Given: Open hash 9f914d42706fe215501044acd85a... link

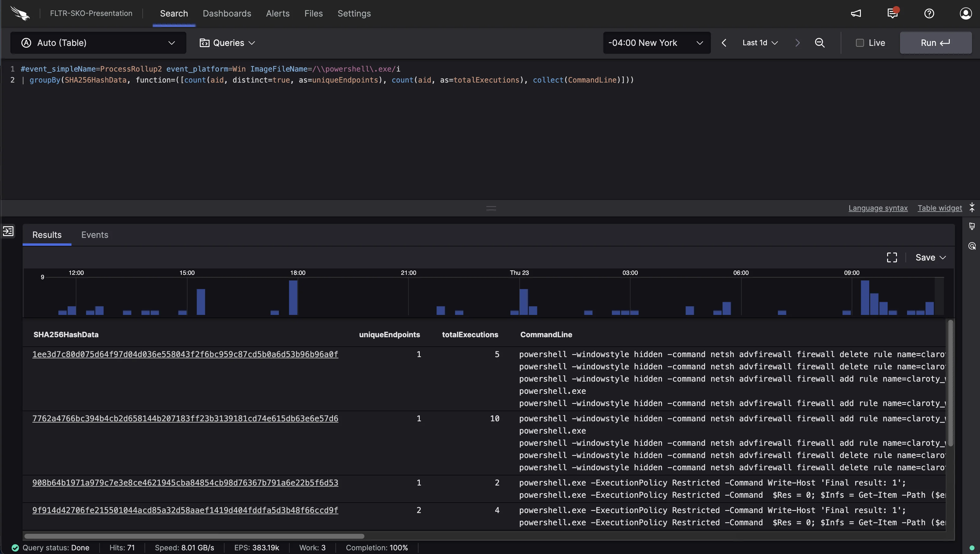Looking at the screenshot, I should pos(185,510).
